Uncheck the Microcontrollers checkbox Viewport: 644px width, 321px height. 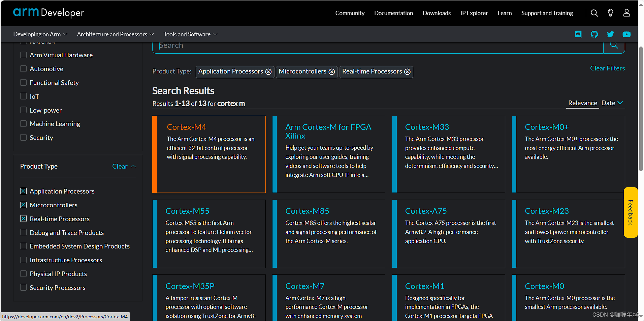pos(23,205)
